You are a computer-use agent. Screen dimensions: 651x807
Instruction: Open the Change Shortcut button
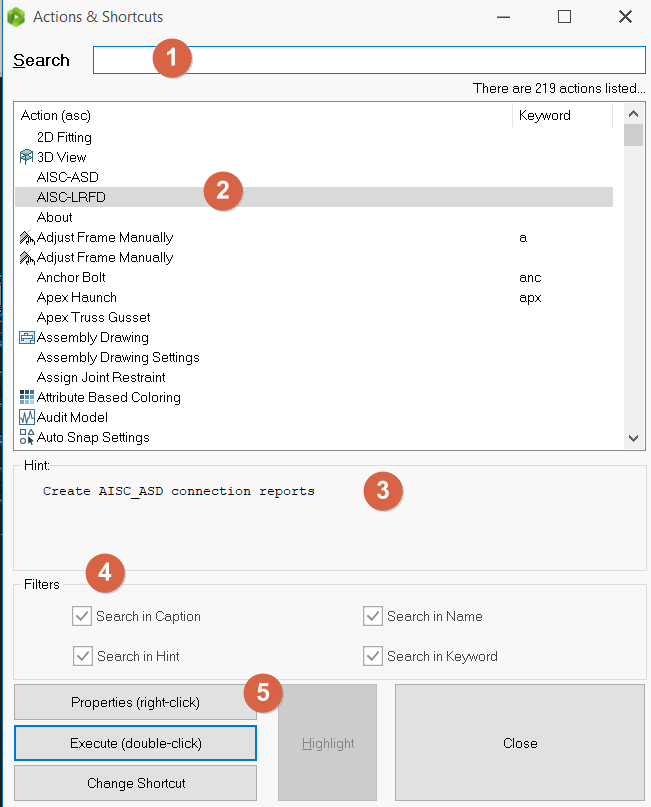(136, 783)
